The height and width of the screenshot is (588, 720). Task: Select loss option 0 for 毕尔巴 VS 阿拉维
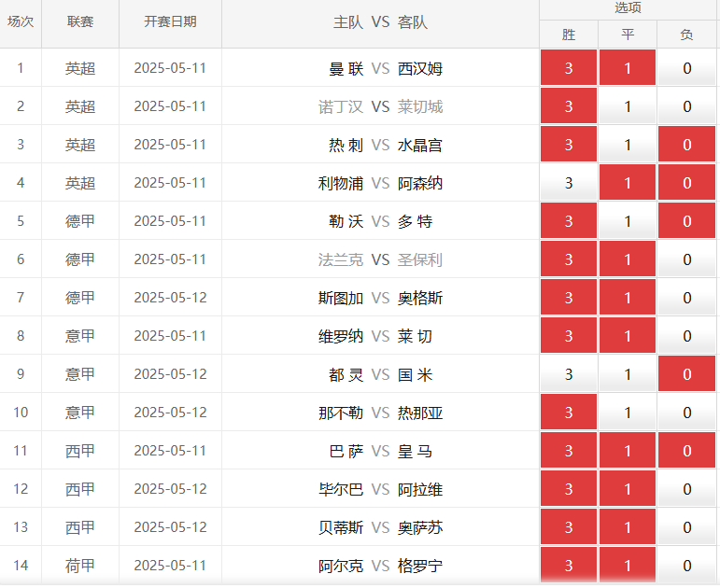click(x=686, y=489)
